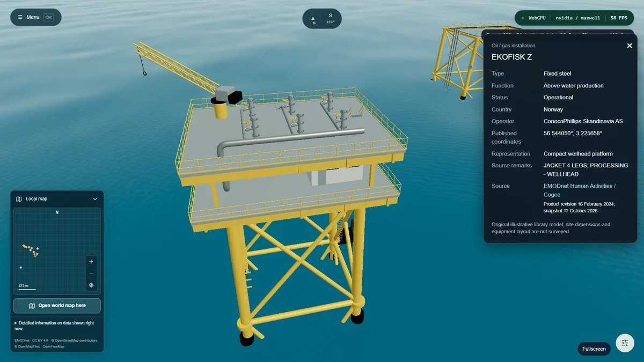The width and height of the screenshot is (644, 362).
Task: Click the Local map icon
Action: tap(19, 199)
